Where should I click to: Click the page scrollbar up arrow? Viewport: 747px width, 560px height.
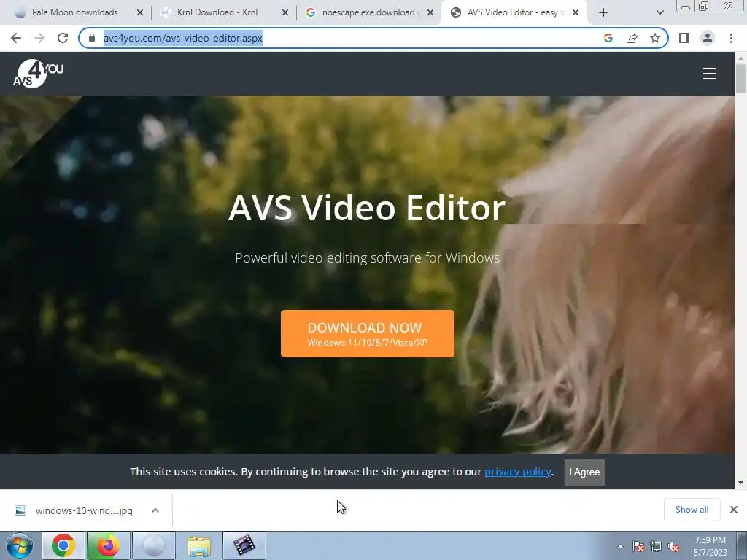click(740, 58)
